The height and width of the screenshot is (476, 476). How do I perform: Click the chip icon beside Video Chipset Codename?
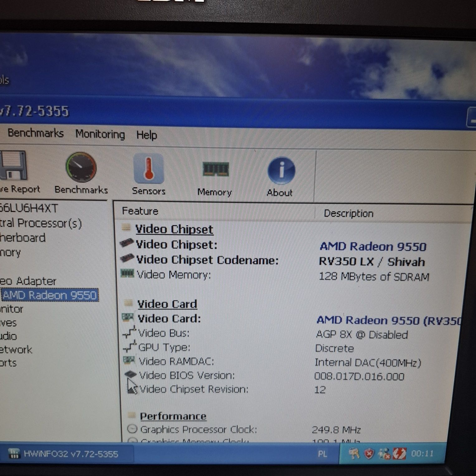[x=127, y=258]
